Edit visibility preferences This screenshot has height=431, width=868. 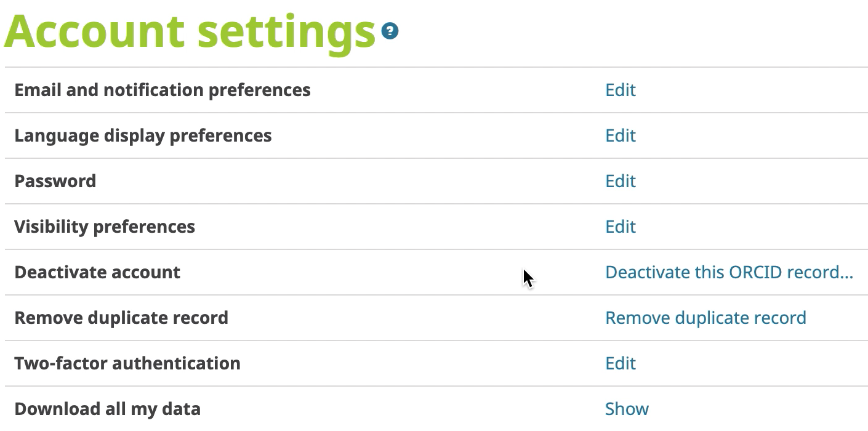[620, 227]
